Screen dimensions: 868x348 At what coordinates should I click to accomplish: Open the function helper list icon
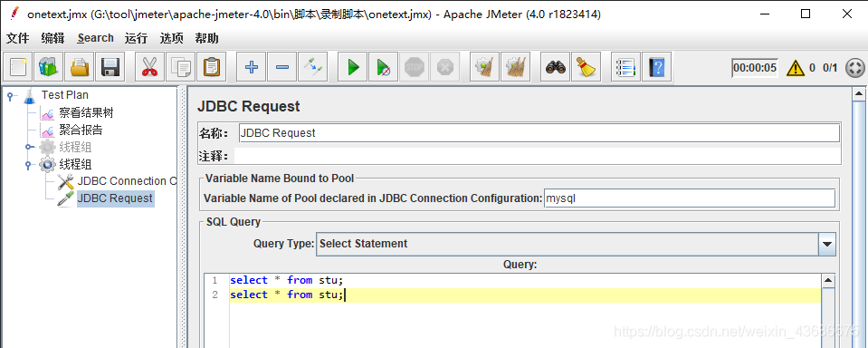pos(626,68)
